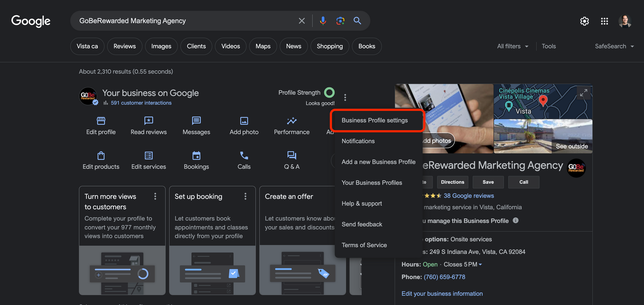This screenshot has width=644, height=305.
Task: Open Edit products shopping bag icon
Action: coord(101,156)
